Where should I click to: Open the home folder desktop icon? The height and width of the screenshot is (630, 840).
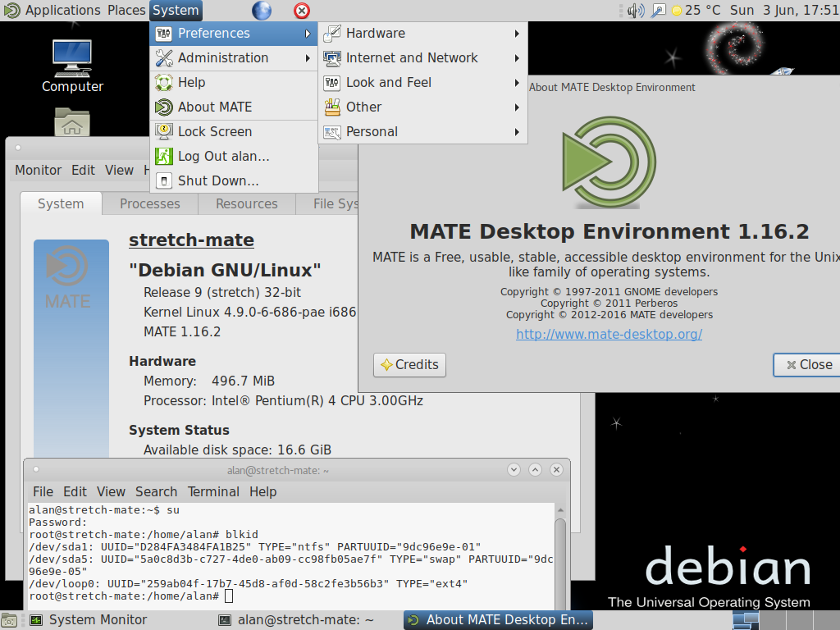[x=72, y=122]
